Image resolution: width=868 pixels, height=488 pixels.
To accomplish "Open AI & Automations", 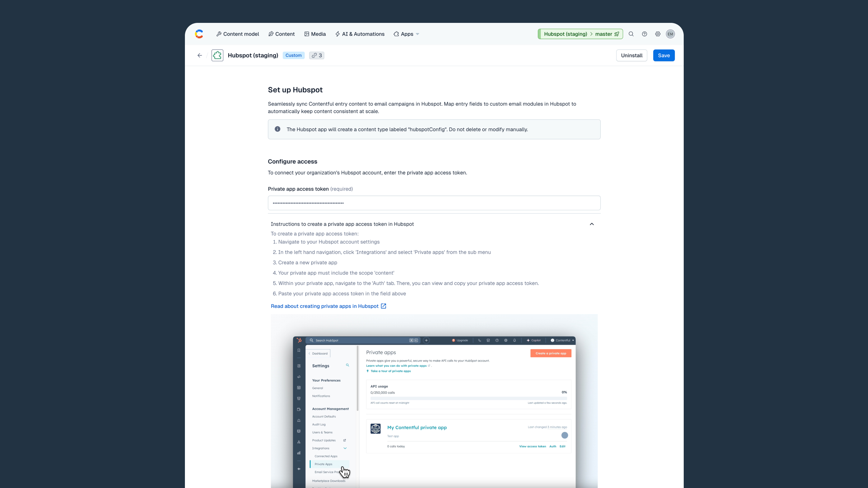I will (x=360, y=34).
